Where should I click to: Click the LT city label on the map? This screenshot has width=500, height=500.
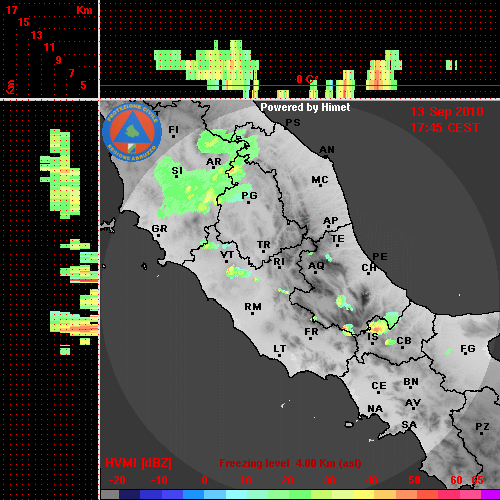pos(279,349)
